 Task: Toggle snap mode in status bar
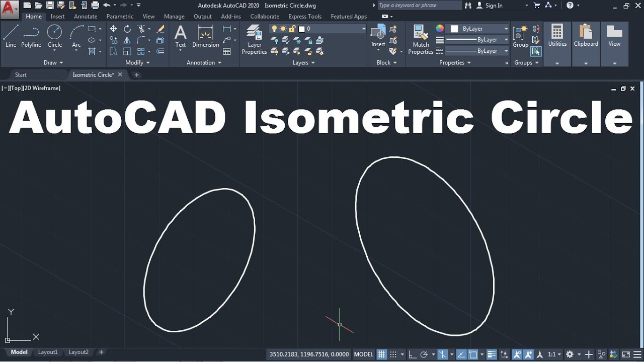(x=393, y=354)
